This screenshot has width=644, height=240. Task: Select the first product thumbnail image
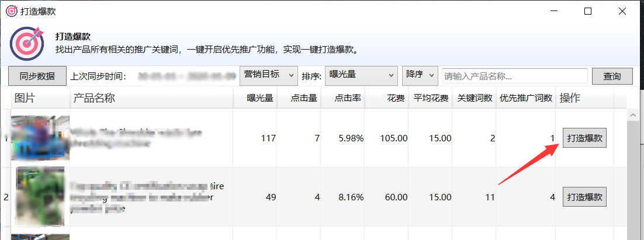[x=40, y=138]
